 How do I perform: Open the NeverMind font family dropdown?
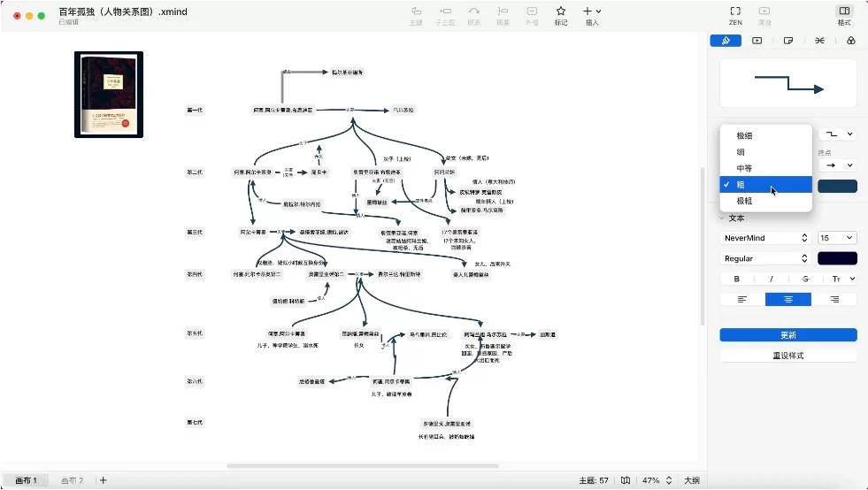(x=765, y=238)
